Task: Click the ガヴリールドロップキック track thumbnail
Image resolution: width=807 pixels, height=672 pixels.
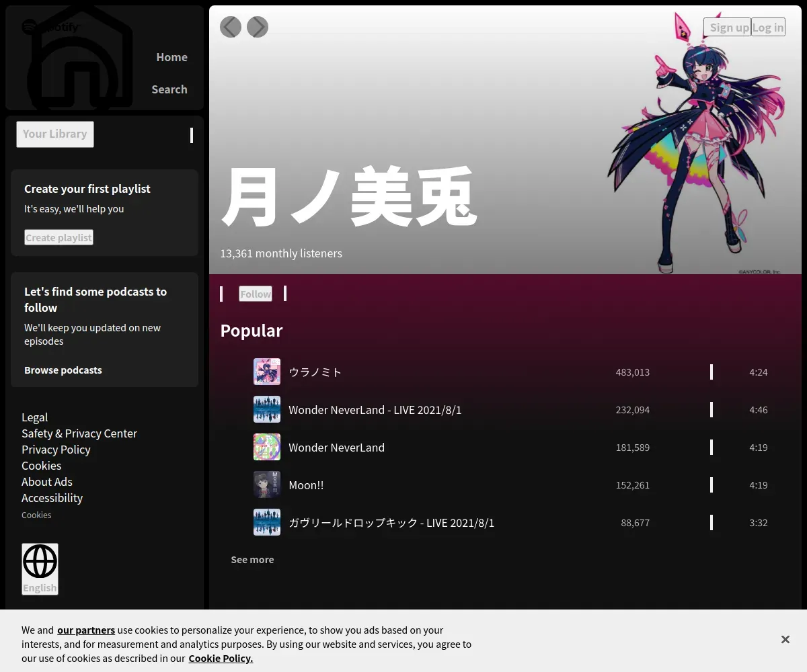Action: 267,522
